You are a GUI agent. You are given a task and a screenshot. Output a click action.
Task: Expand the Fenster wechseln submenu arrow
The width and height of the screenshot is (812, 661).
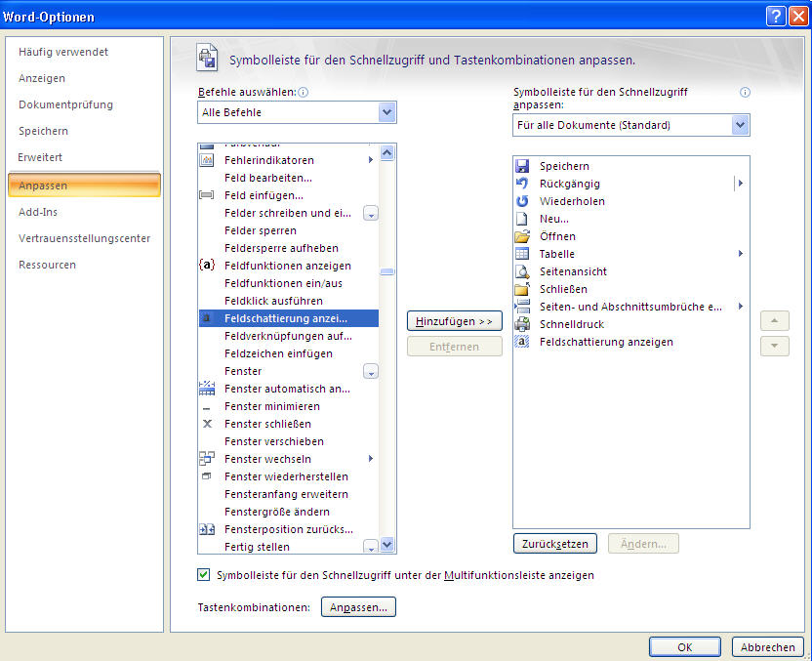371,459
